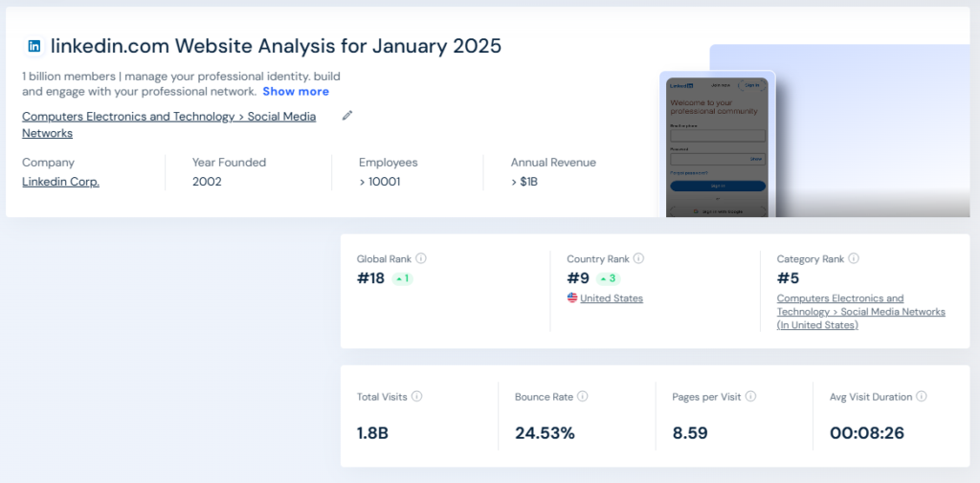Click the Country Rank label
Viewport: 980px width, 483px height.
coord(598,258)
